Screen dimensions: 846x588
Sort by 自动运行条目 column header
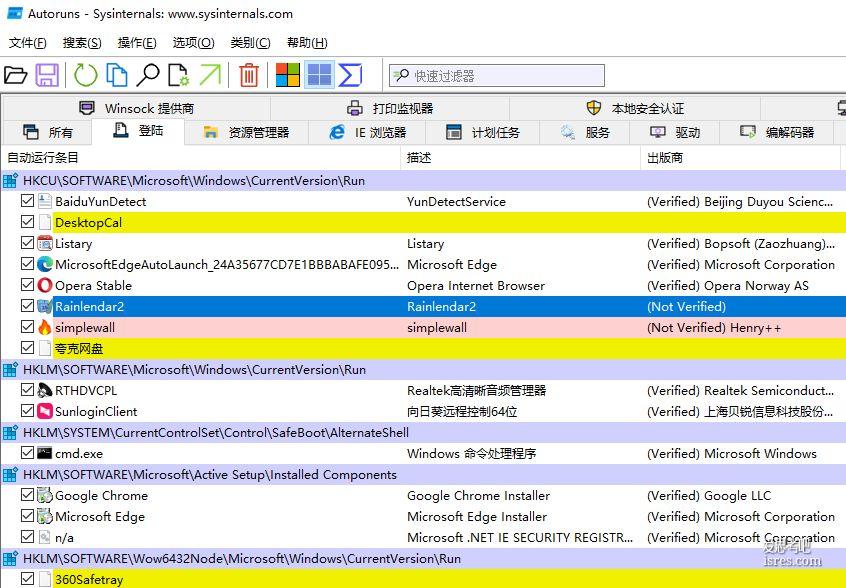201,158
